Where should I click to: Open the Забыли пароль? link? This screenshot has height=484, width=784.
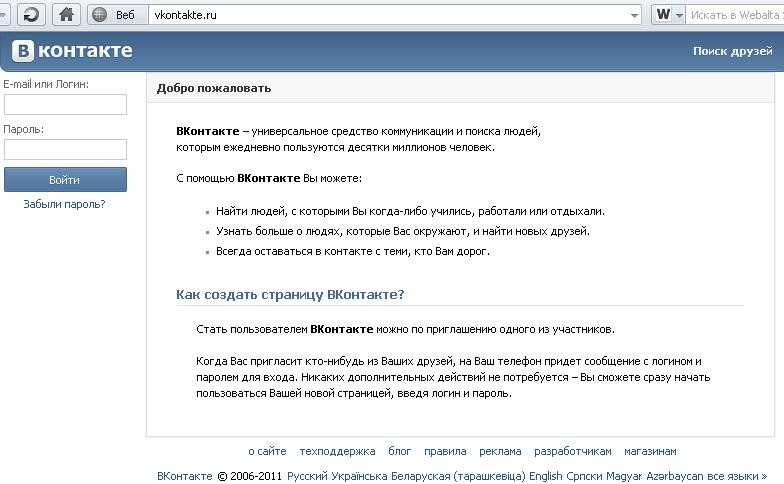pos(64,204)
